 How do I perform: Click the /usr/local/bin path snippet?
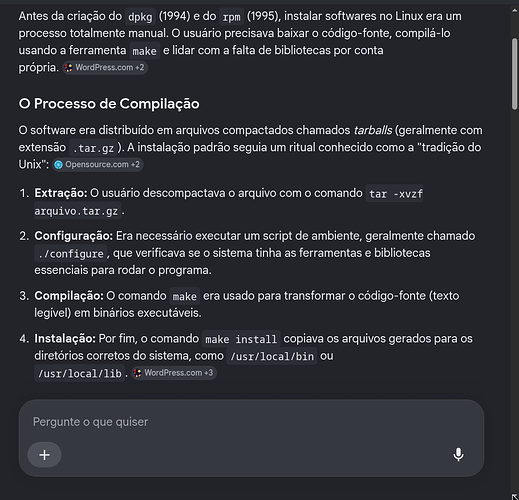point(272,356)
